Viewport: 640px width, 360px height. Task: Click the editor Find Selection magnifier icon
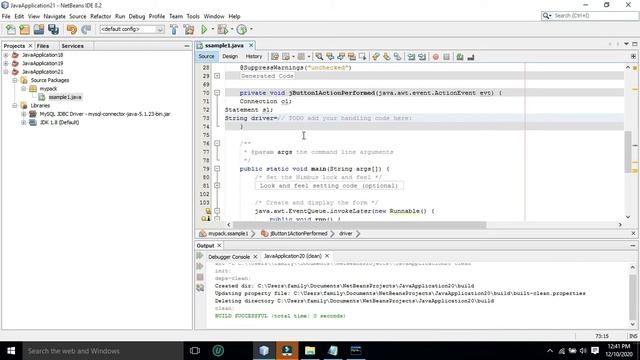point(319,57)
